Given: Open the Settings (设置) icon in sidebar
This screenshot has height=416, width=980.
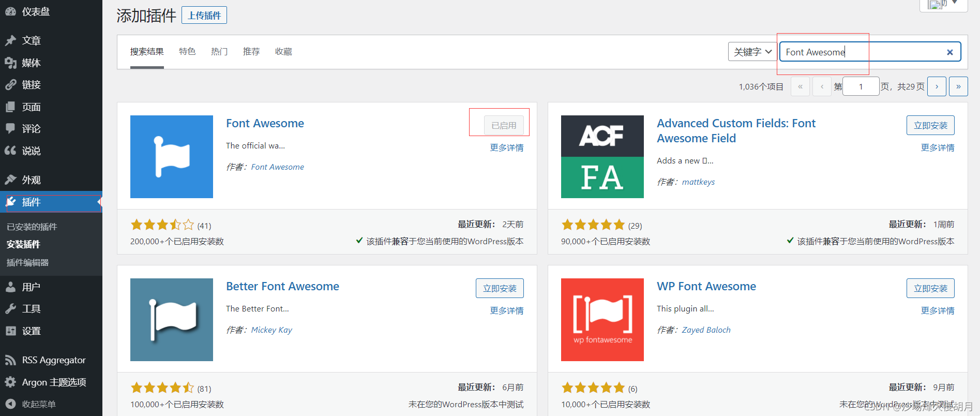Looking at the screenshot, I should click(x=11, y=331).
